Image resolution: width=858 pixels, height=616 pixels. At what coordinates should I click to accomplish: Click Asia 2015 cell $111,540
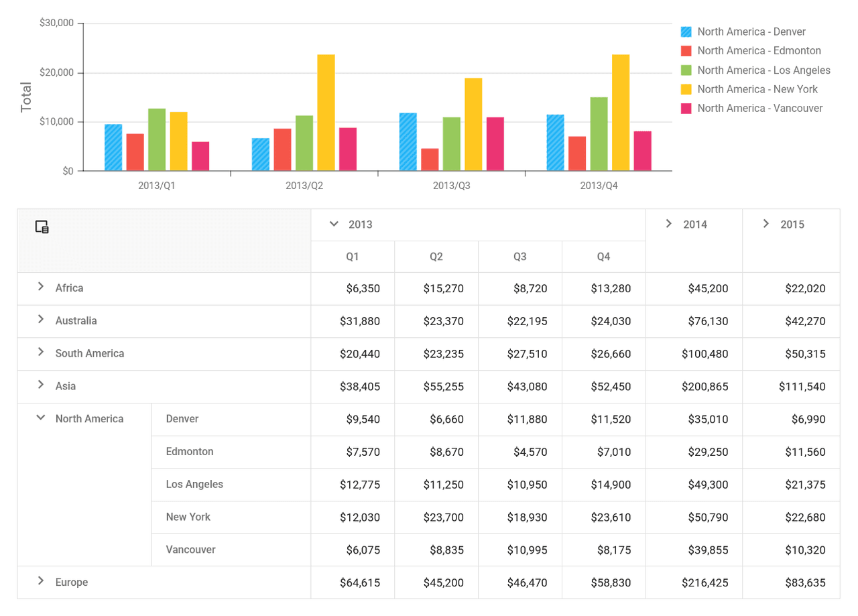(792, 387)
